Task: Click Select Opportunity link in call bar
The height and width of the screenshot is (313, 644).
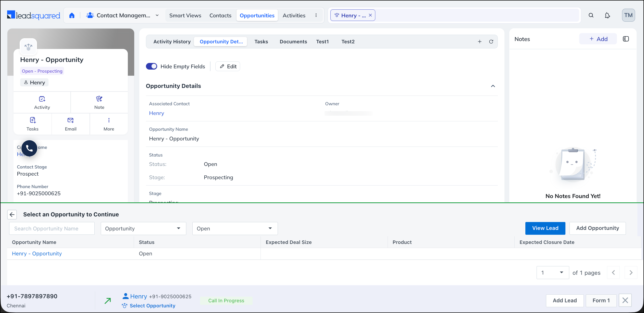Action: point(152,306)
